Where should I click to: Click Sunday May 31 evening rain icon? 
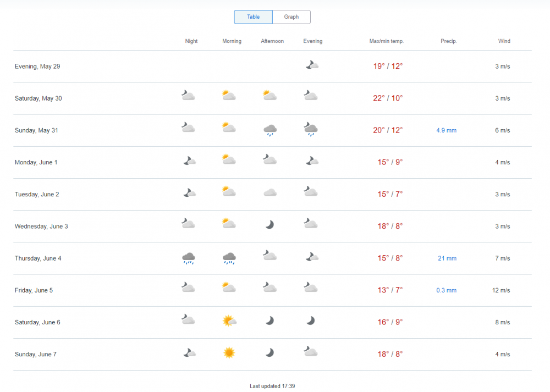311,130
